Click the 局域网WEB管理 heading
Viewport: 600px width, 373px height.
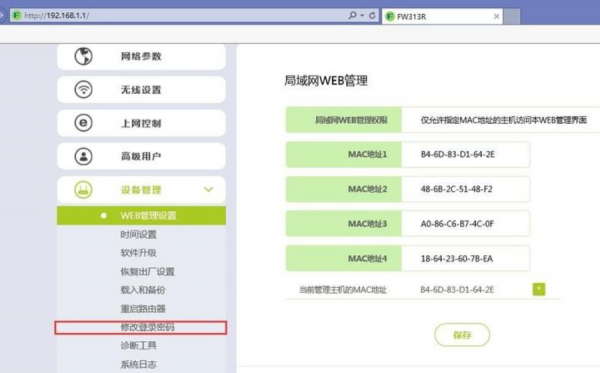coord(326,81)
